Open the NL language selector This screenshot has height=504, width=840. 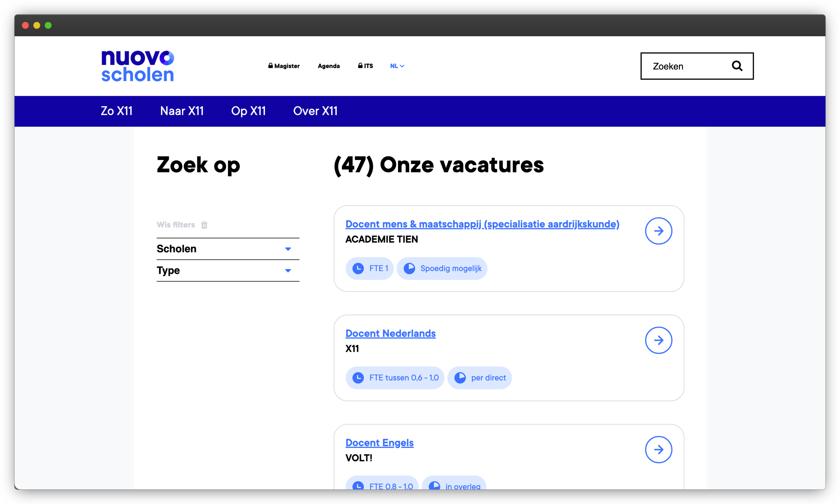click(397, 66)
